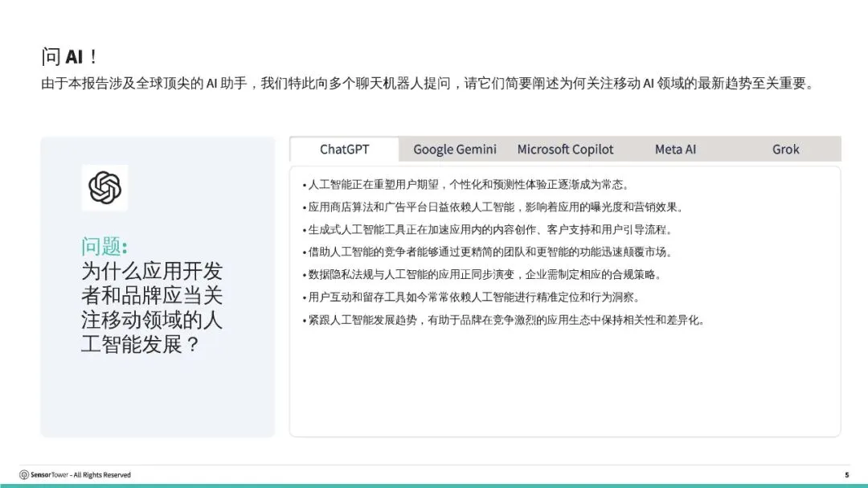The height and width of the screenshot is (488, 868).
Task: Click the intro sentence starting '由于本报告涉及'
Action: [x=428, y=84]
